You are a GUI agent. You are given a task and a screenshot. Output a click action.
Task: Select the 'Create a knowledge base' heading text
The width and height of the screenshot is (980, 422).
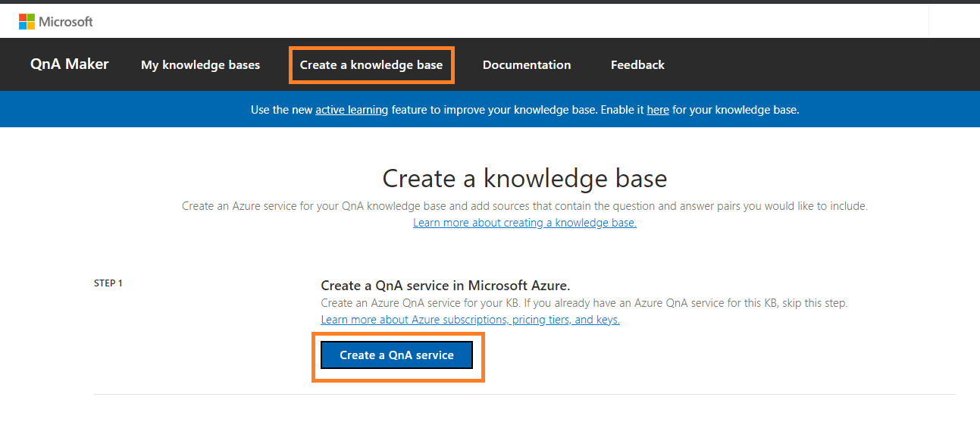(524, 178)
